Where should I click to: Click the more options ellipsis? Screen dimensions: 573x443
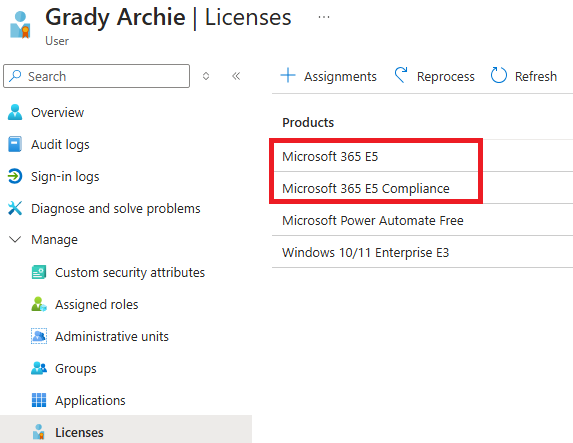(x=324, y=17)
